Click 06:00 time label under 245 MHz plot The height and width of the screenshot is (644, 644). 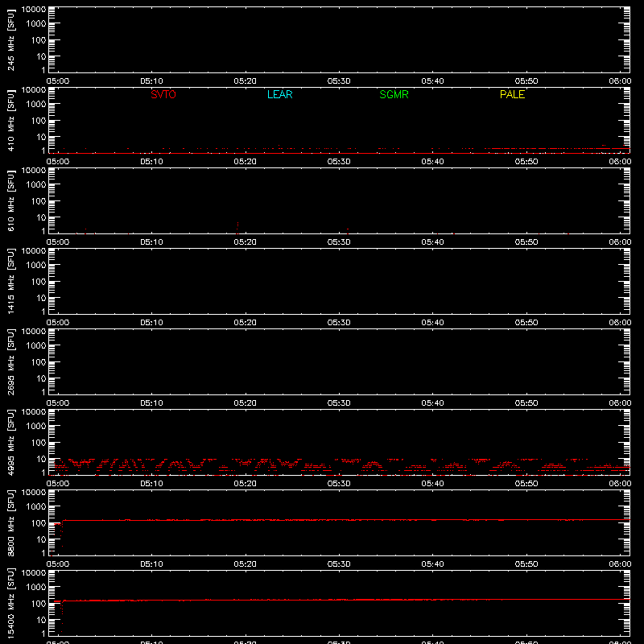click(620, 81)
